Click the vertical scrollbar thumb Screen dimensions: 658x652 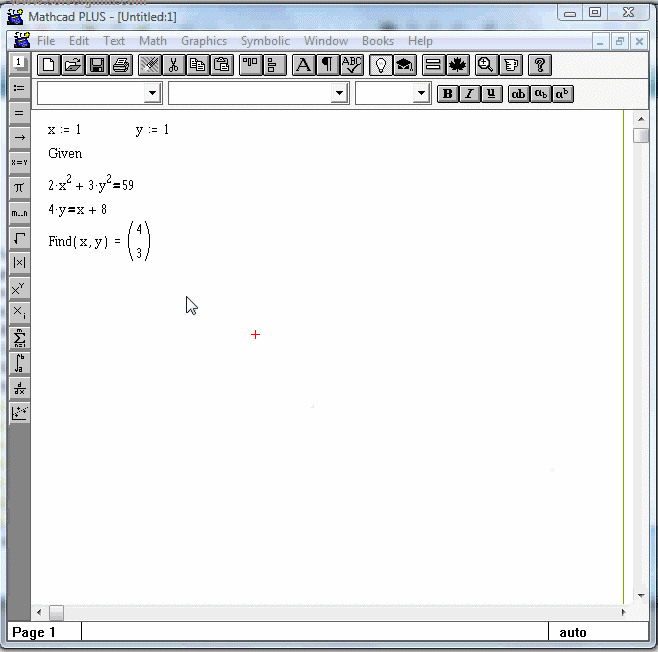tap(641, 136)
